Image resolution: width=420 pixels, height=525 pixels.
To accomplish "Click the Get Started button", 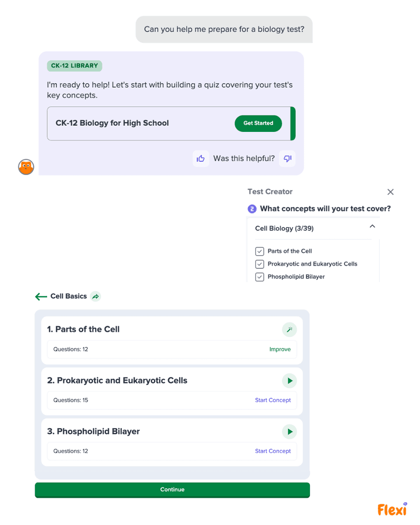I will point(258,123).
